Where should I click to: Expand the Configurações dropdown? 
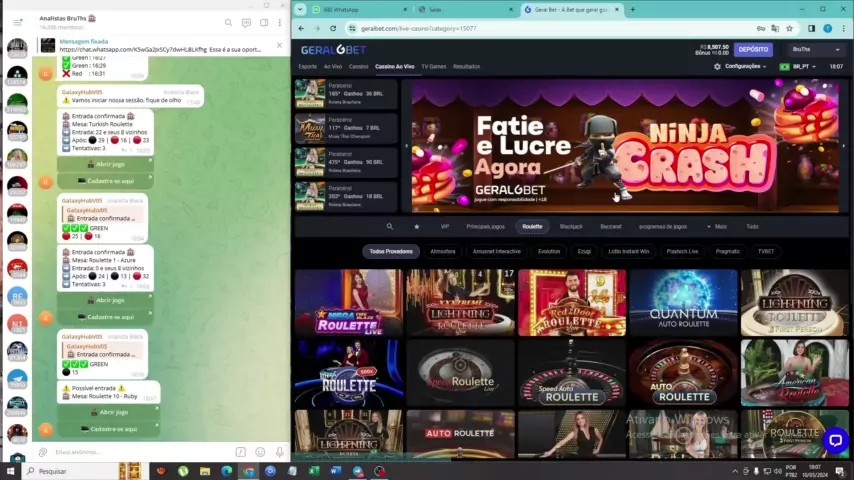click(x=742, y=66)
